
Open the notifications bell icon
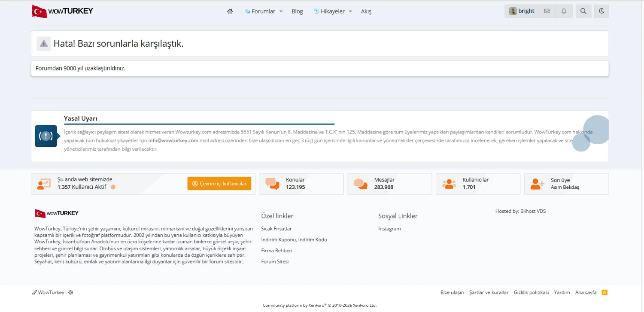click(564, 11)
